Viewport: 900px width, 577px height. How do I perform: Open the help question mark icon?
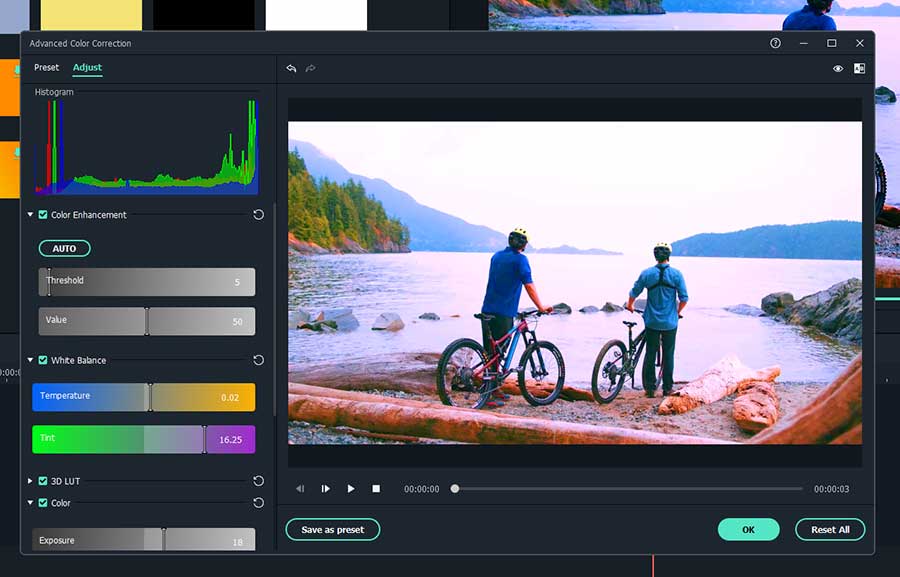pos(775,43)
